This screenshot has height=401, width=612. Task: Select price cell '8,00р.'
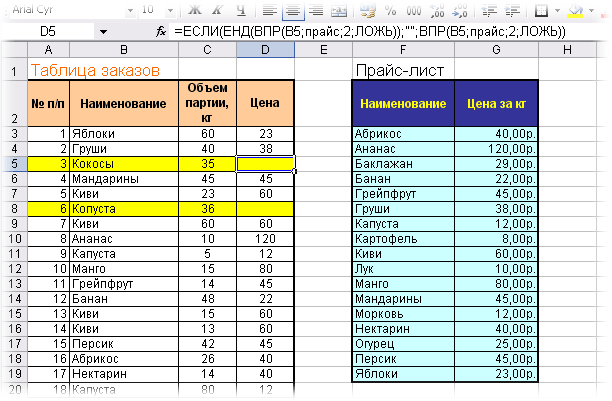496,239
